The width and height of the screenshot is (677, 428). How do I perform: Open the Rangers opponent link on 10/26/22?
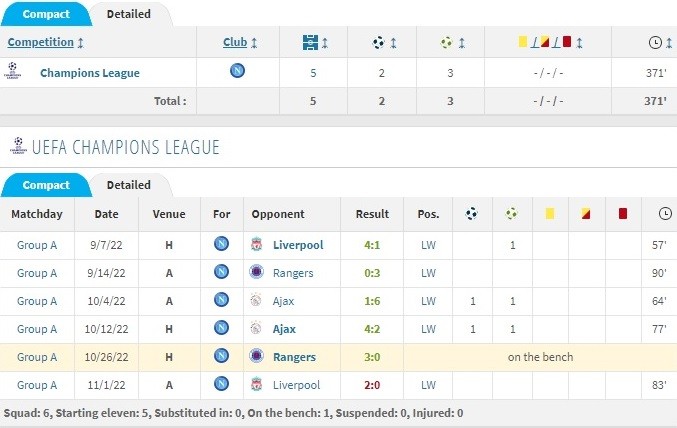pyautogui.click(x=294, y=357)
